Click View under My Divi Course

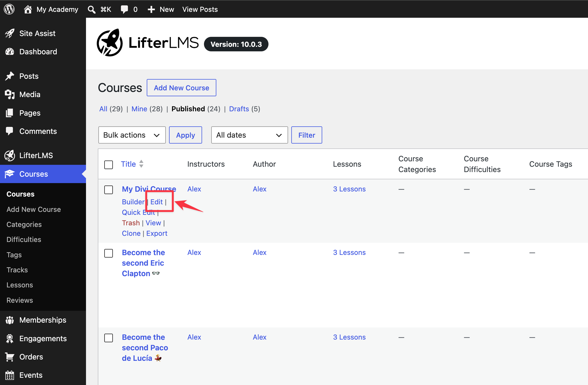(x=153, y=223)
